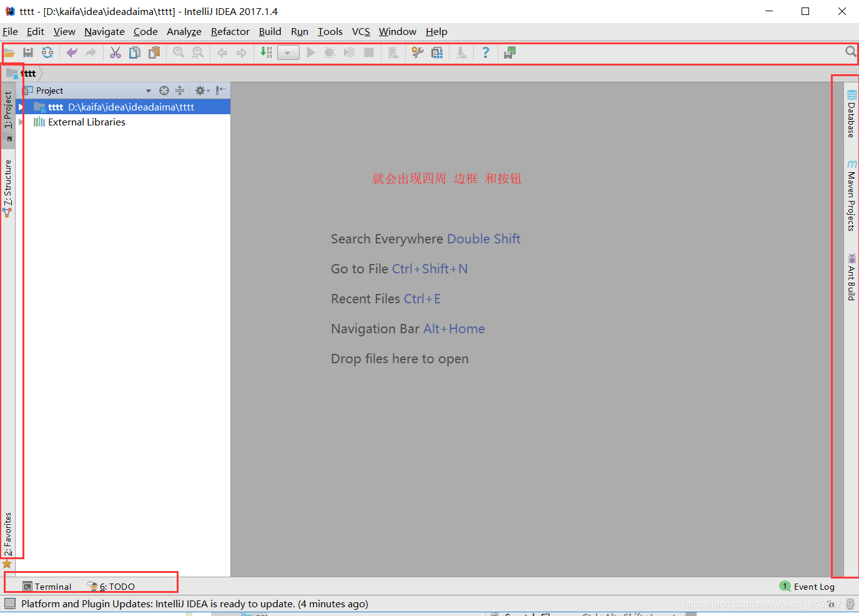Click the Forward navigation arrow

tap(242, 53)
